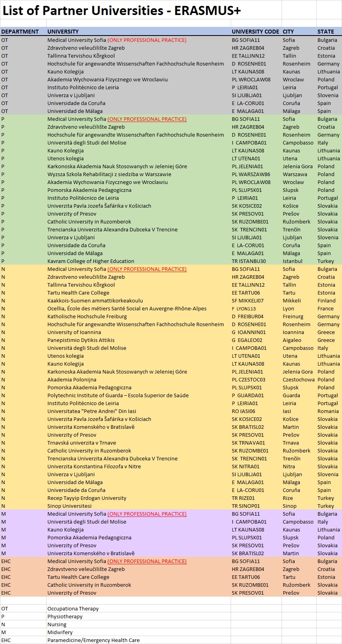Viewport: 342px width, 644px height.
Task: Click code cell 'PL WARSZAW86'
Action: click(251, 174)
